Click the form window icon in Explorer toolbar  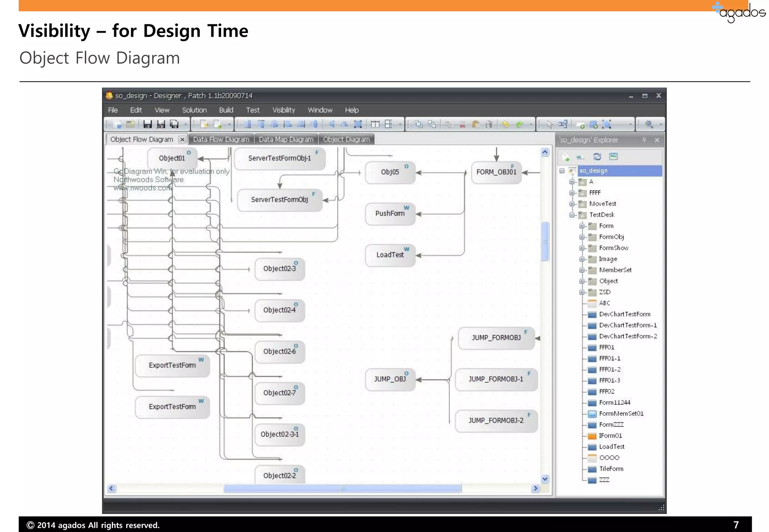coord(613,156)
